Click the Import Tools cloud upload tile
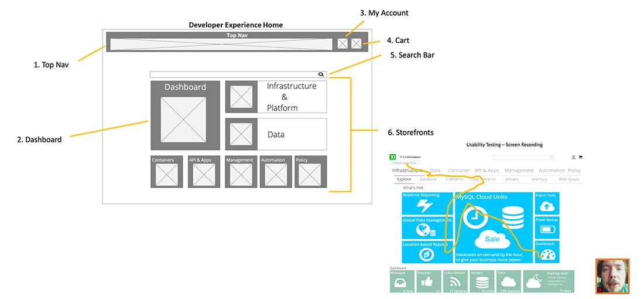This screenshot has width=644, height=299. point(547,203)
